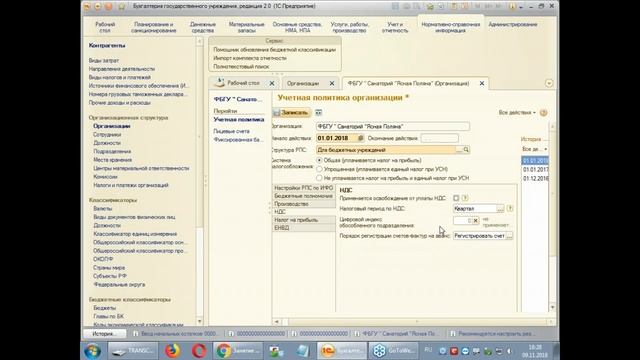Open Полнотекстовый поиск link
Image resolution: width=640 pixels, height=360 pixels.
241,67
